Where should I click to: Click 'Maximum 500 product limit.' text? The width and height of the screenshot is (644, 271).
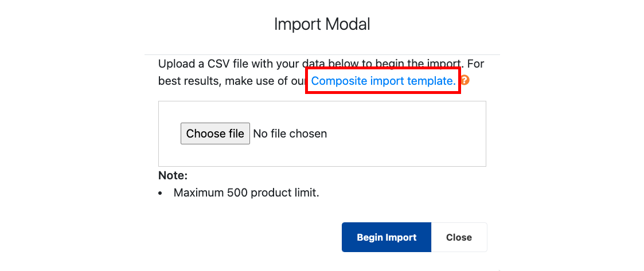[247, 193]
